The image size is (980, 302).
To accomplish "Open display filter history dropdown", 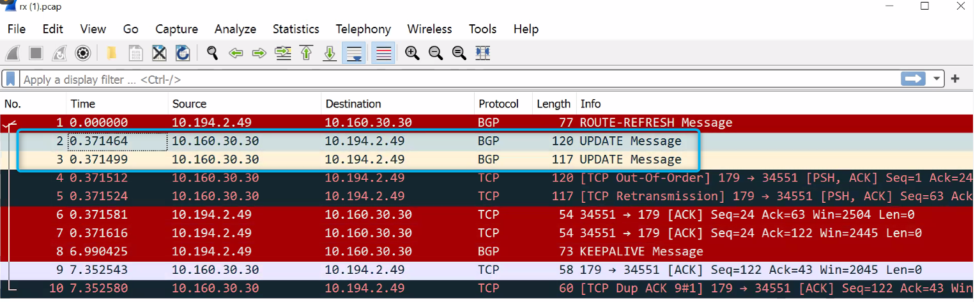I will pos(937,79).
